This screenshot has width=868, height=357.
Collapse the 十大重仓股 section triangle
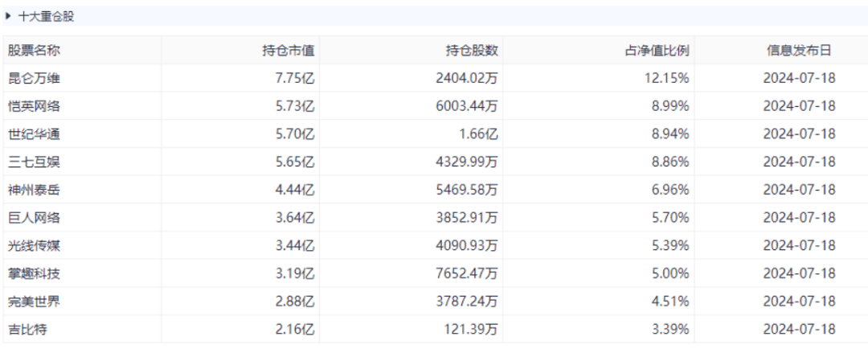coord(8,17)
